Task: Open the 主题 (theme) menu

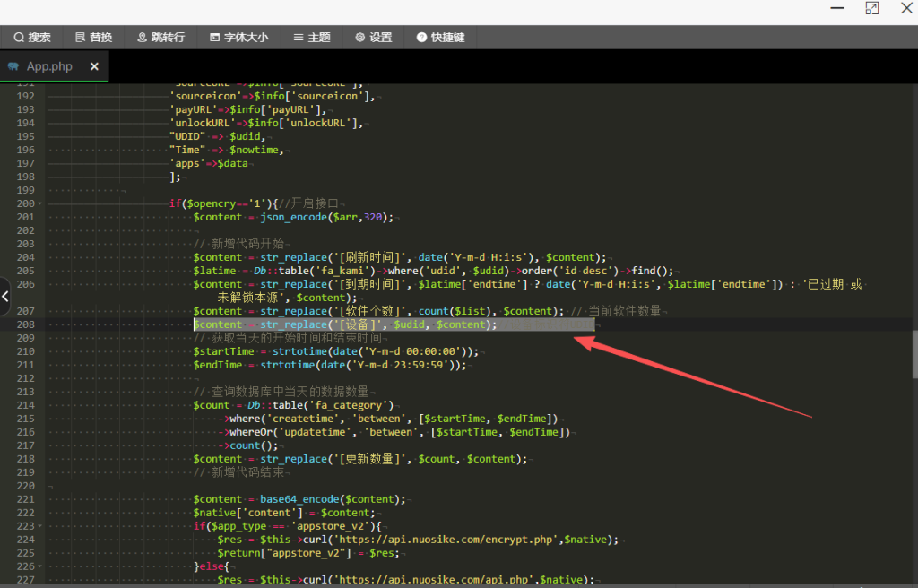Action: (312, 38)
